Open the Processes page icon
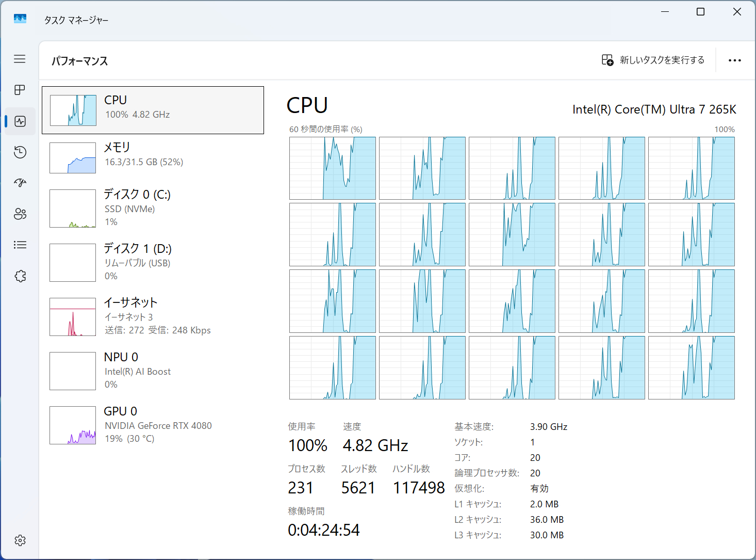 (x=20, y=90)
